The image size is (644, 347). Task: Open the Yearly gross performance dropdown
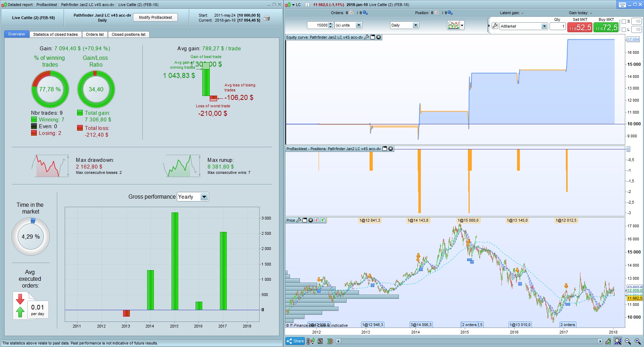[x=193, y=197]
